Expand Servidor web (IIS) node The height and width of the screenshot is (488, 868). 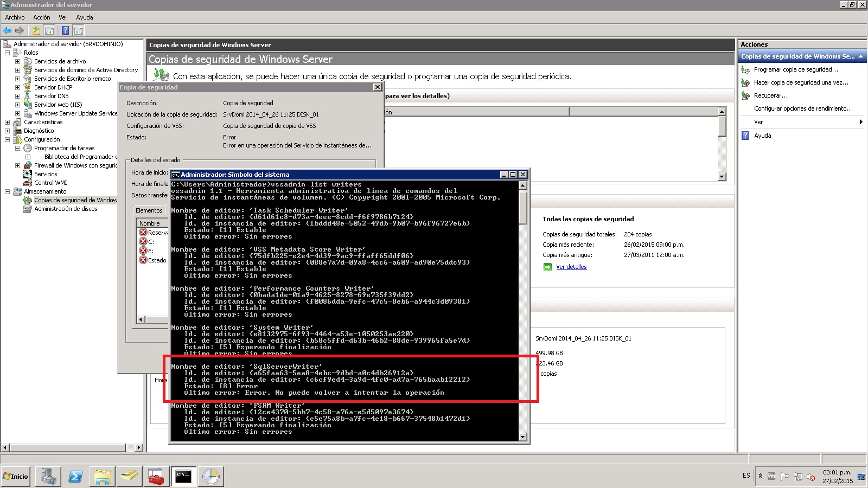pos(18,105)
